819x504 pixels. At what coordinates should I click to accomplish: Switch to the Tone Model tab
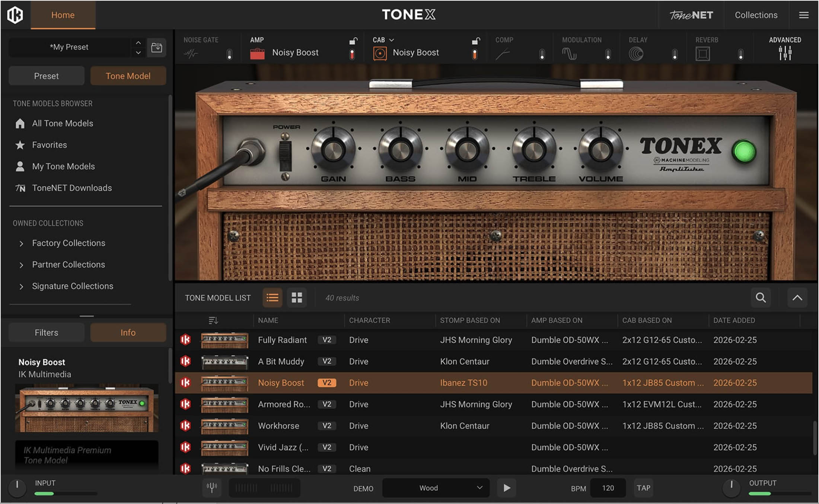[128, 76]
